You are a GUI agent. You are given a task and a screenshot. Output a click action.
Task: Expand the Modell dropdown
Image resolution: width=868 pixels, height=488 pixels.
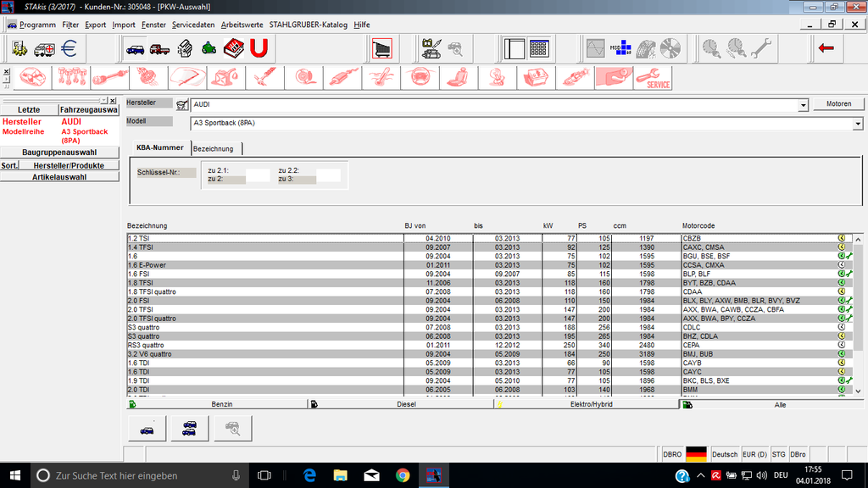click(858, 124)
